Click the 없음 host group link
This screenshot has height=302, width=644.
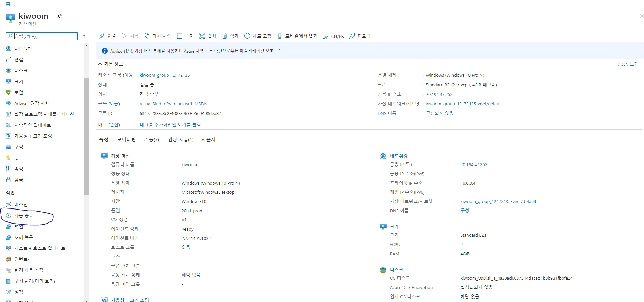tap(186, 247)
